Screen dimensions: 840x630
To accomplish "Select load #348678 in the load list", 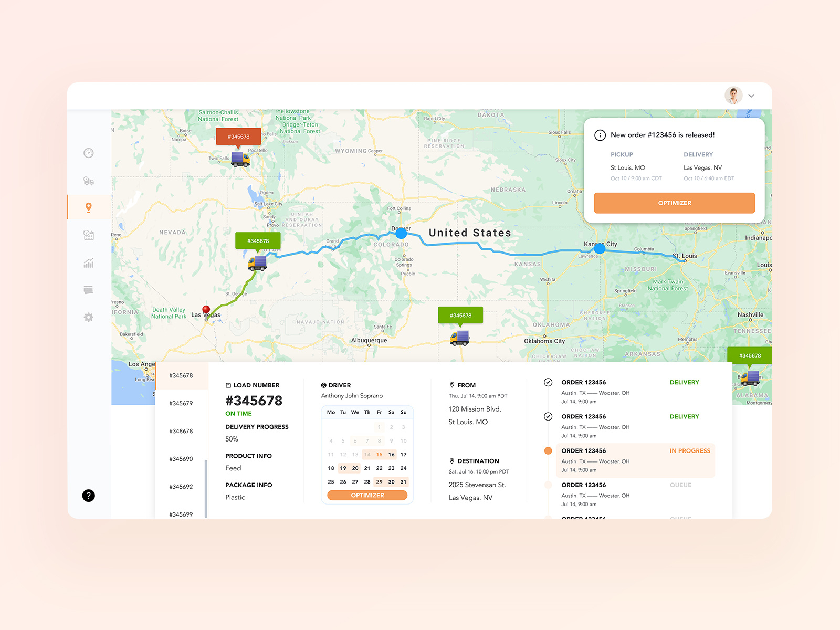I will point(181,431).
